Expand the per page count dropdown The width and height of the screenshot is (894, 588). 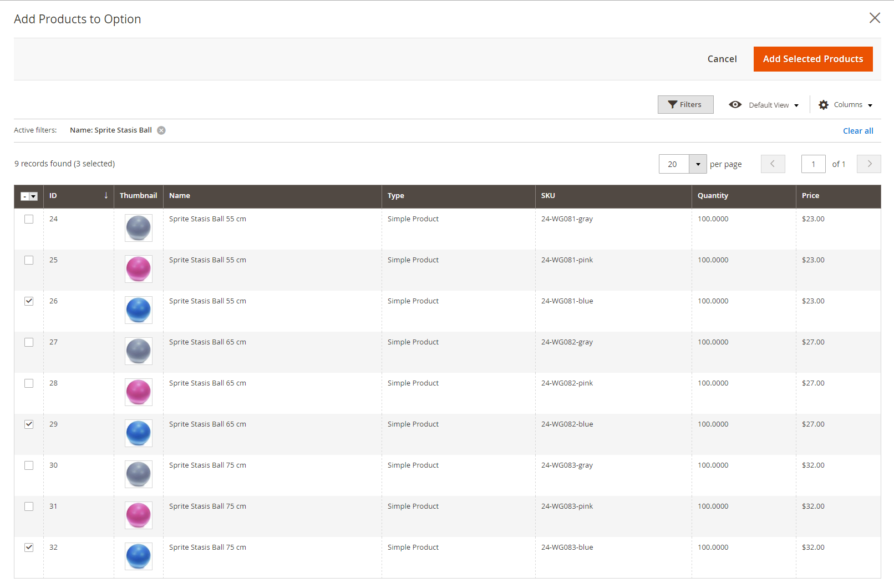point(698,164)
